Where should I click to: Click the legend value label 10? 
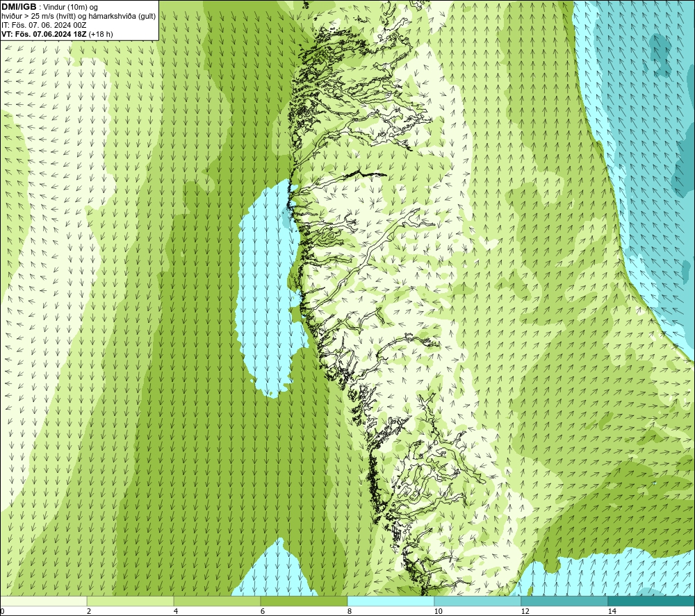tap(438, 612)
